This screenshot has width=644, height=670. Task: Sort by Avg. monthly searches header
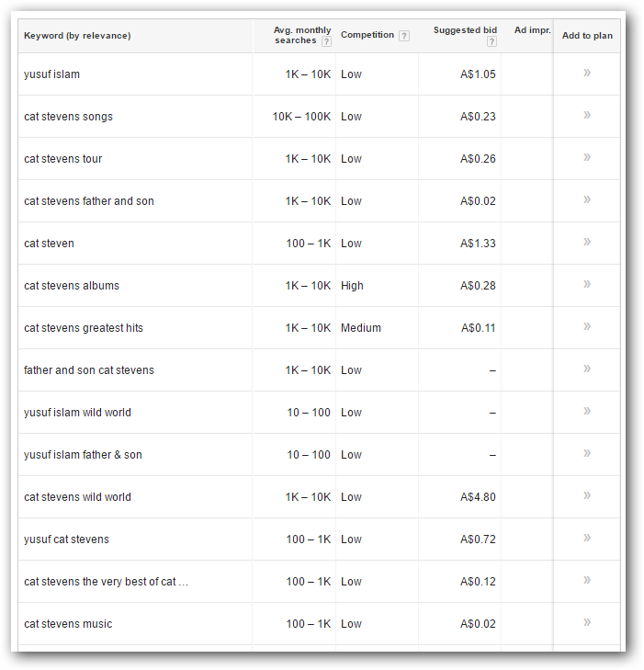pos(302,35)
